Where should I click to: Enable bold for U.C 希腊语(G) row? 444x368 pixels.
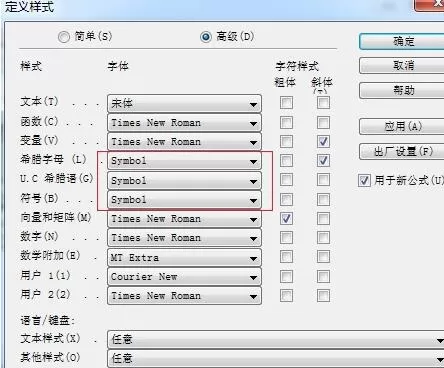(286, 180)
